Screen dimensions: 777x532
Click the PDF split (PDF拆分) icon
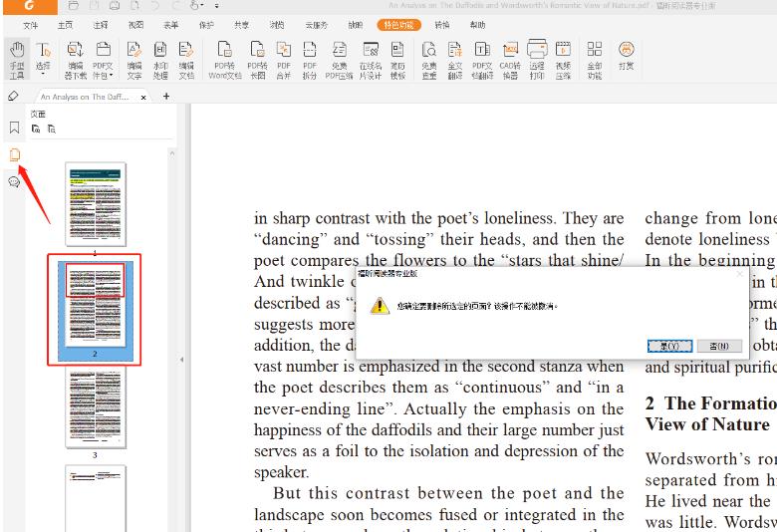310,58
